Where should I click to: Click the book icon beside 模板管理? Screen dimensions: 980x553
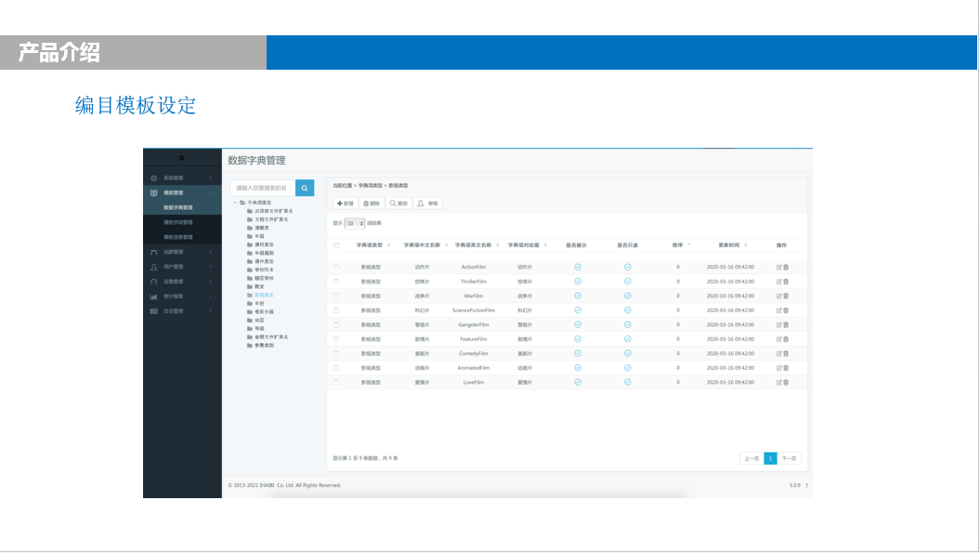(x=154, y=192)
